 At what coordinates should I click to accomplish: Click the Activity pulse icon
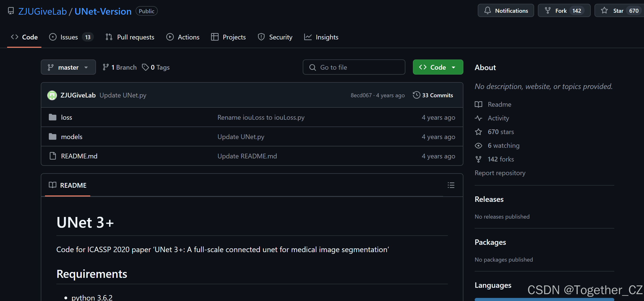click(x=478, y=118)
